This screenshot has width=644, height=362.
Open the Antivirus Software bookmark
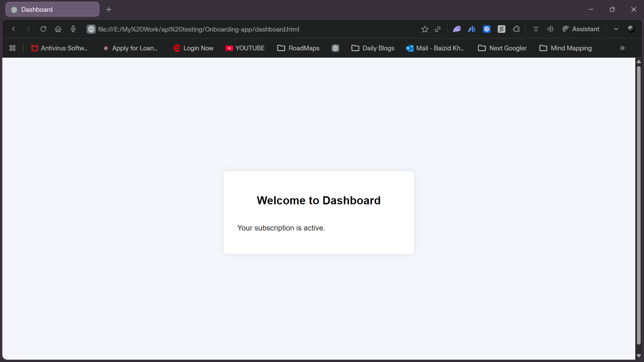pos(59,48)
